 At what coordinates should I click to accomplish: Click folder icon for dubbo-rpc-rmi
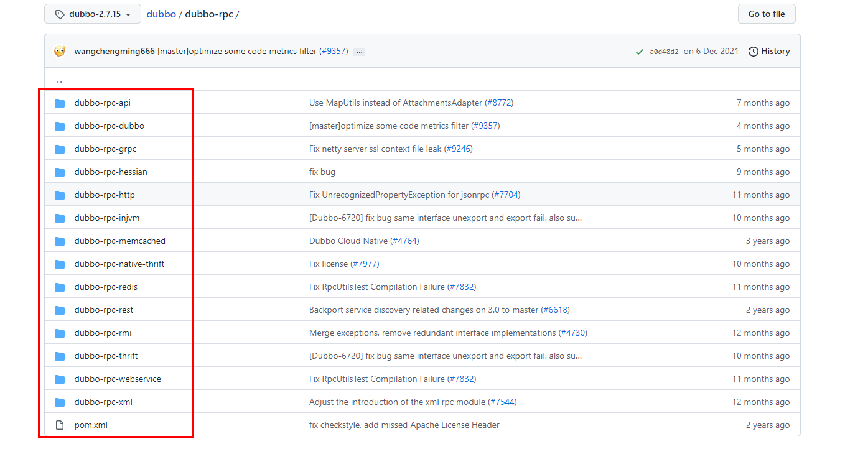click(60, 333)
